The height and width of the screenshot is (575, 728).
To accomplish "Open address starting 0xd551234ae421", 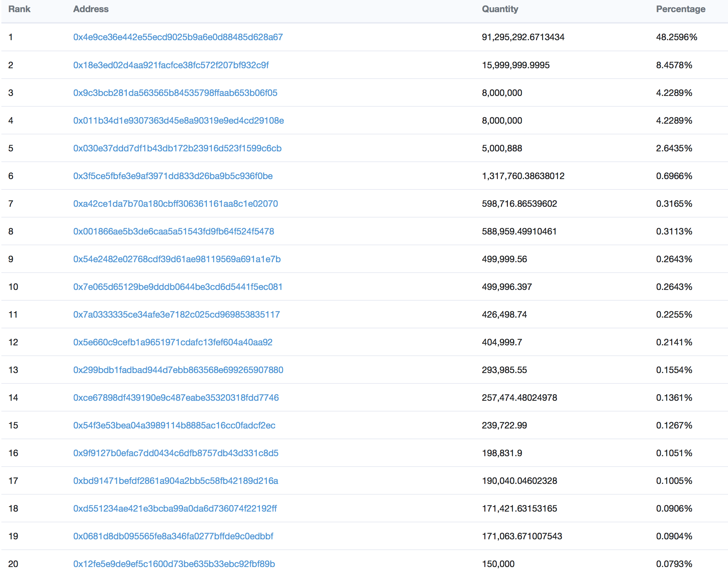I will pyautogui.click(x=175, y=508).
